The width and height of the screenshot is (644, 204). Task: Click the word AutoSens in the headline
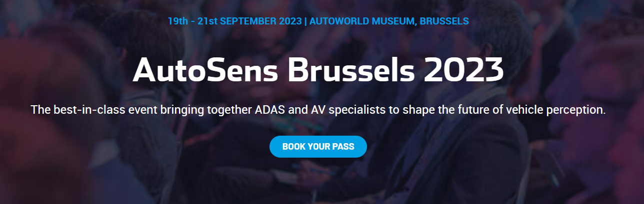pos(205,70)
